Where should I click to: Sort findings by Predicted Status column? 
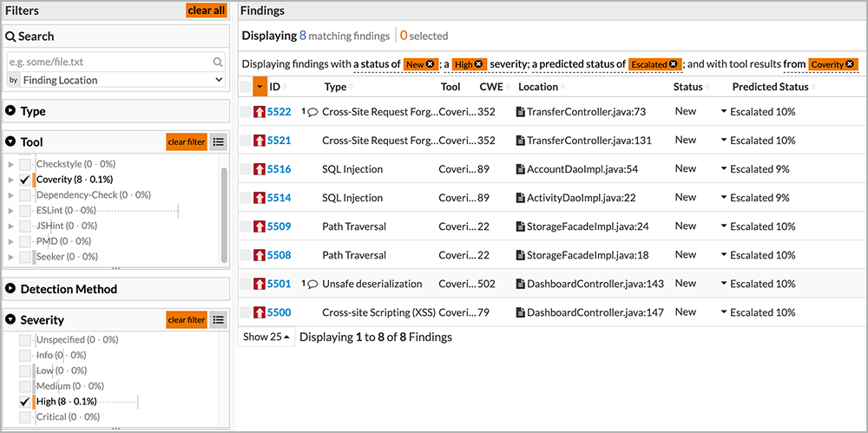(774, 87)
